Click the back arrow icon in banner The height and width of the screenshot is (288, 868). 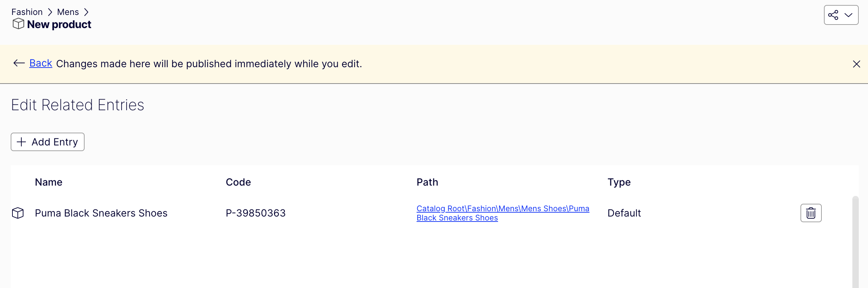click(19, 63)
